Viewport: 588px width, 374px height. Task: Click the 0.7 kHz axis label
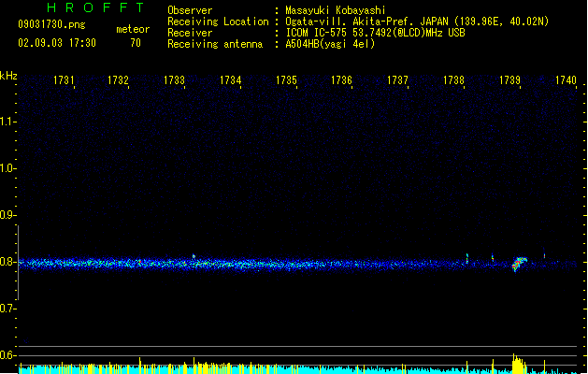pyautogui.click(x=7, y=309)
